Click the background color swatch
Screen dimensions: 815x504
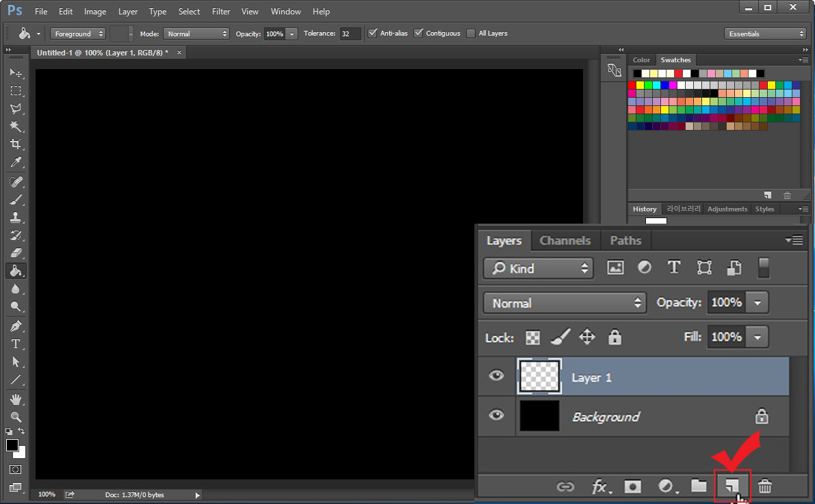(x=21, y=453)
